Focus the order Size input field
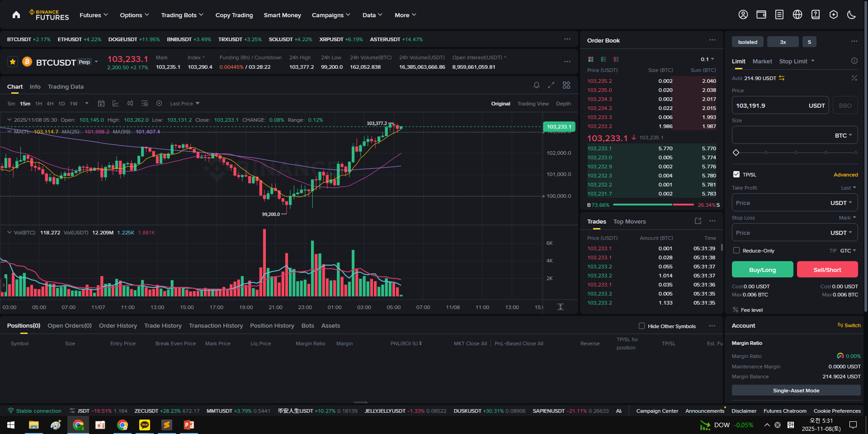868x434 pixels. (795, 135)
